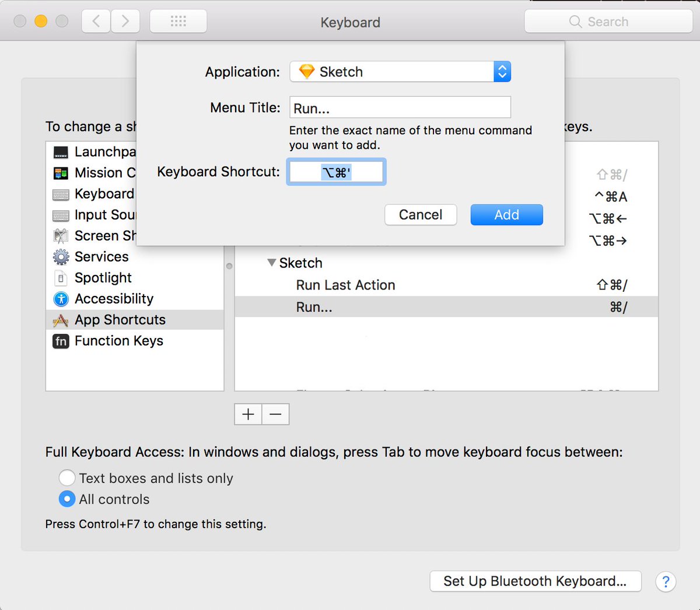Select the Input Sources icon in the sidebar

click(x=61, y=215)
